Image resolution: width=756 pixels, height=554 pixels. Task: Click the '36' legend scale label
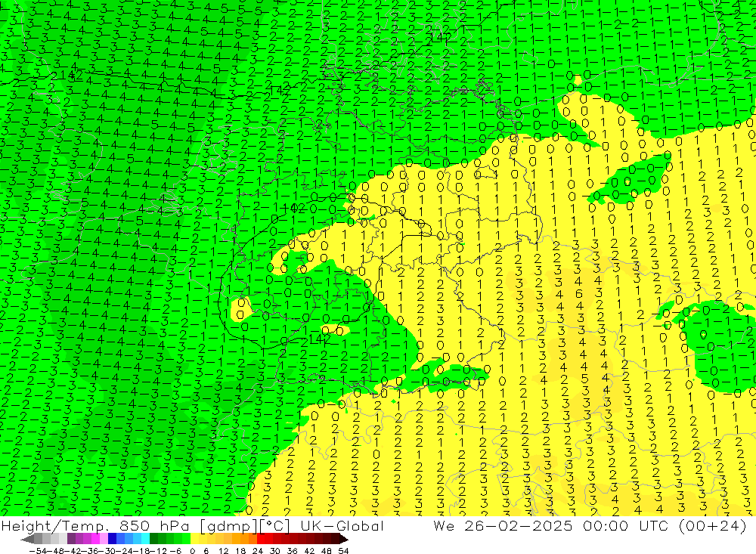tap(292, 551)
